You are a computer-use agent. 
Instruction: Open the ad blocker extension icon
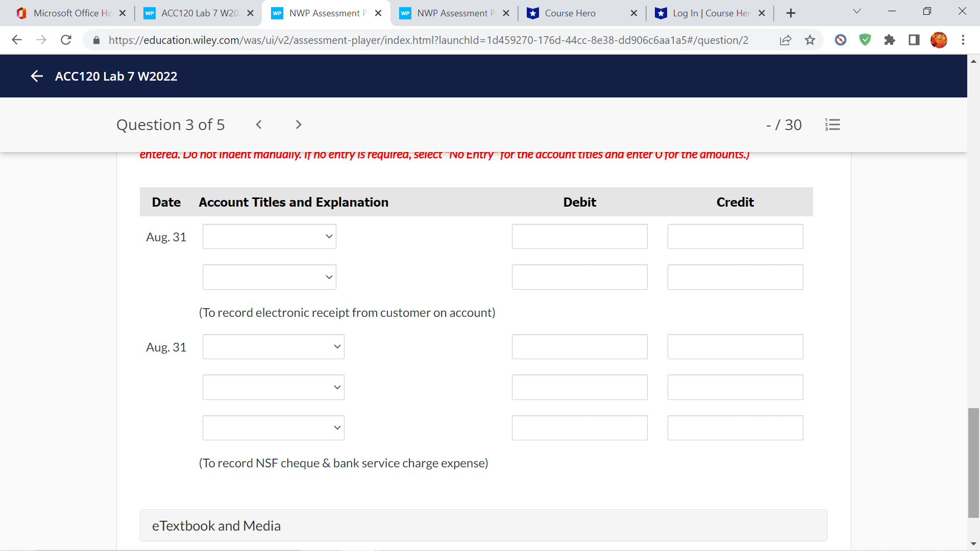tap(840, 40)
